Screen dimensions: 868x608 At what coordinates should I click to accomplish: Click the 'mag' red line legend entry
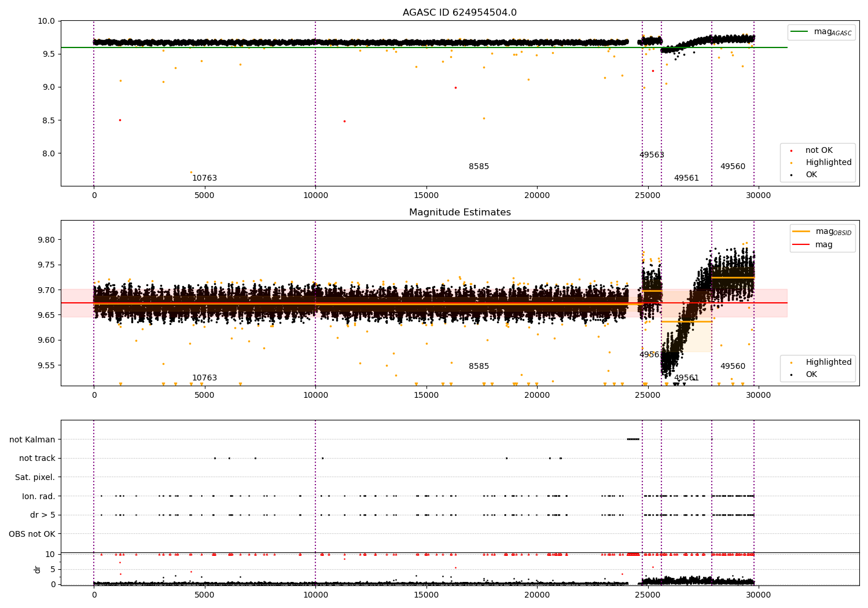pyautogui.click(x=801, y=245)
